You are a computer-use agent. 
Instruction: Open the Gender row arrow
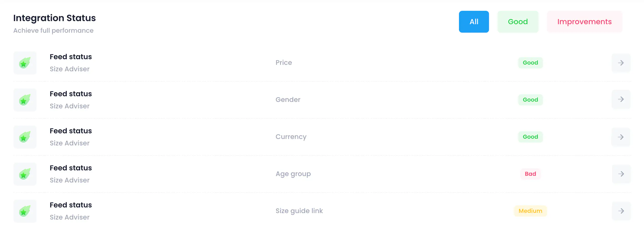[621, 99]
